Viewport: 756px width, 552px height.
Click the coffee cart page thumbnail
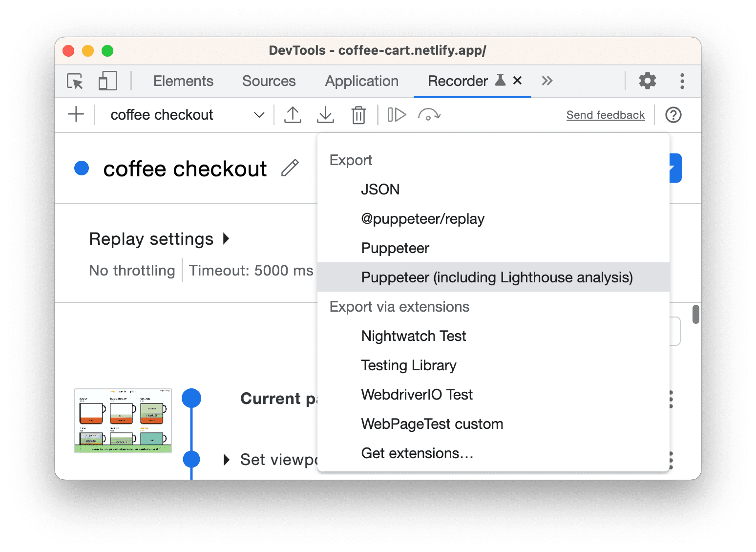click(123, 421)
